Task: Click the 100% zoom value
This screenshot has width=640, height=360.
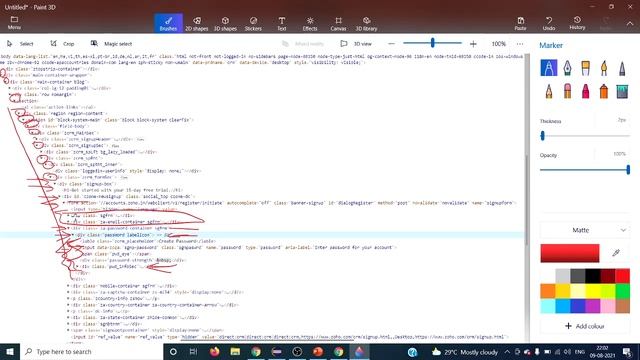Action: tap(498, 44)
